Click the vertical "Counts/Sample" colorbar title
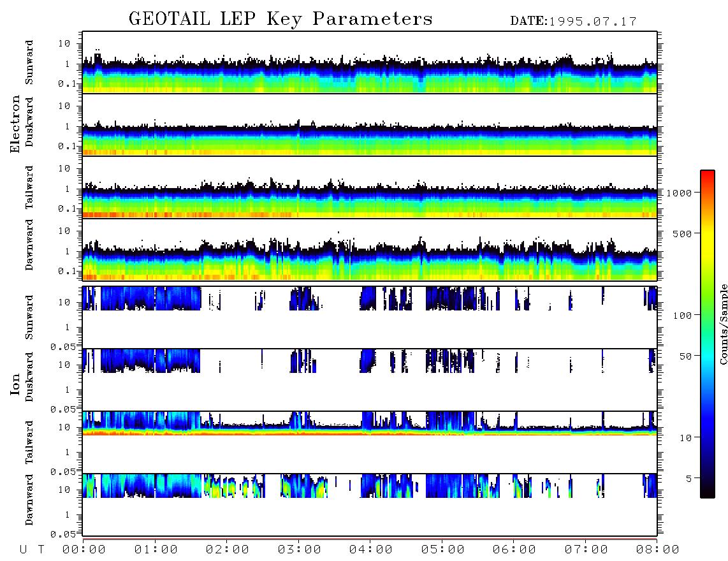Viewport: 728px width, 561px height. click(x=723, y=324)
